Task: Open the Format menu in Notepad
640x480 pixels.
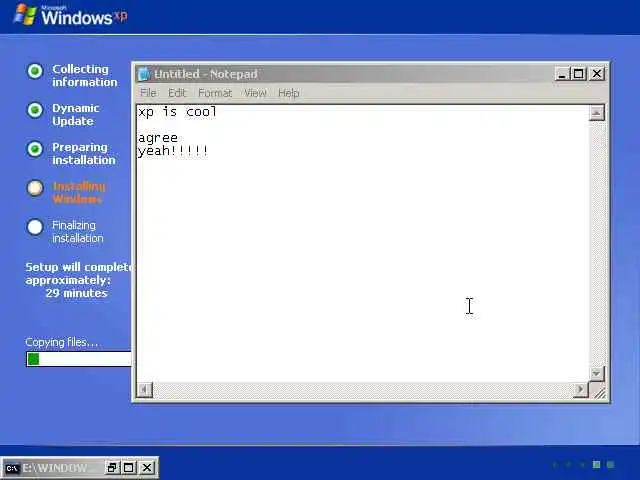Action: (215, 93)
